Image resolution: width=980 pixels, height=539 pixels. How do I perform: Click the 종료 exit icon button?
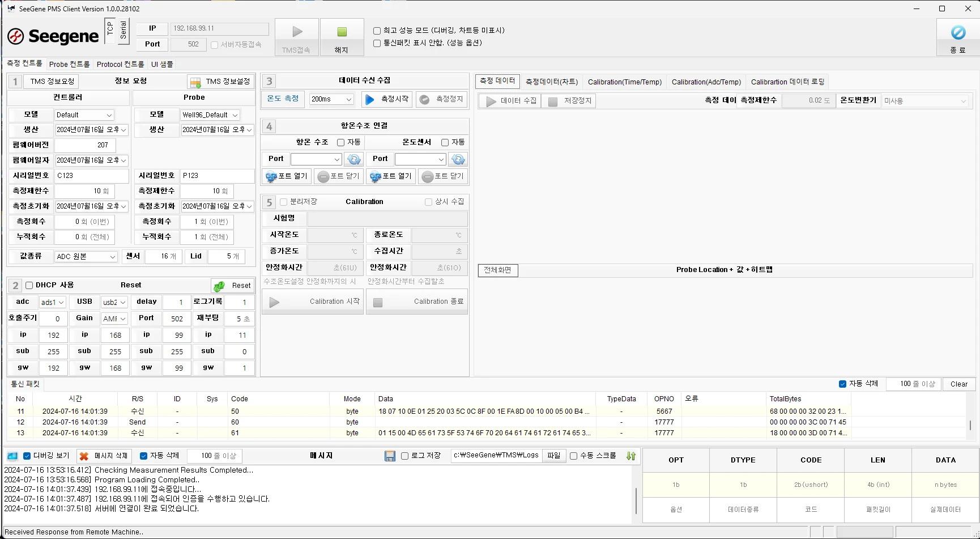[x=957, y=37]
